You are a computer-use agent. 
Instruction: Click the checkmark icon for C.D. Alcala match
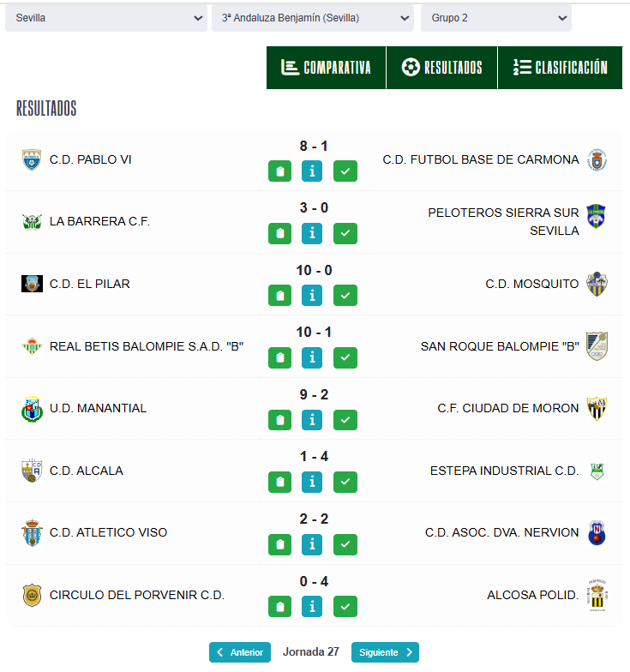[345, 482]
